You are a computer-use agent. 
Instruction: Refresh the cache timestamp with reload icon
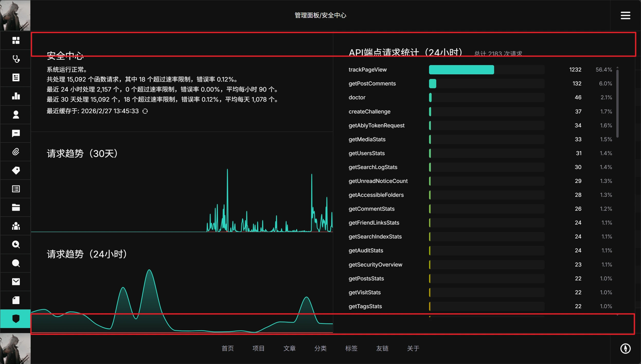tap(145, 111)
